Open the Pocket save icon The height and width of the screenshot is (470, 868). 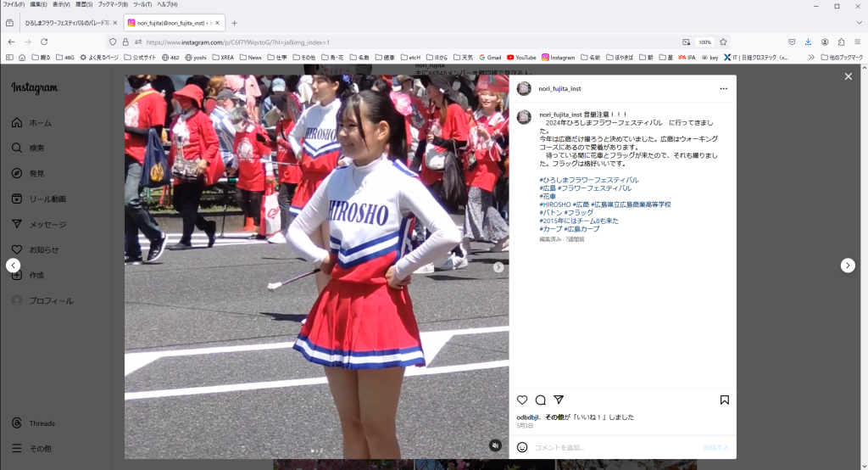(x=792, y=42)
